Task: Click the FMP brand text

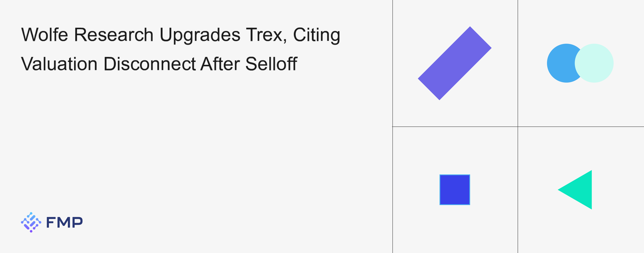Action: [64, 222]
